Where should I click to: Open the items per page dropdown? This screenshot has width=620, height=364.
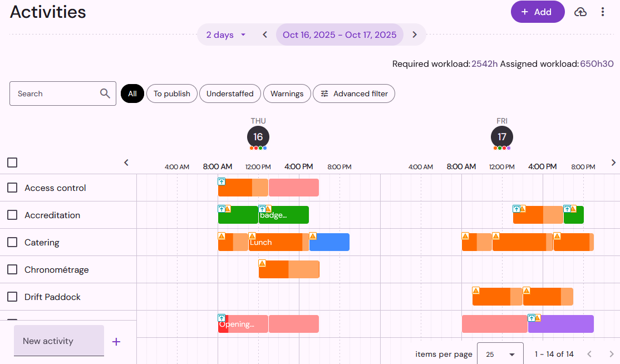point(500,354)
